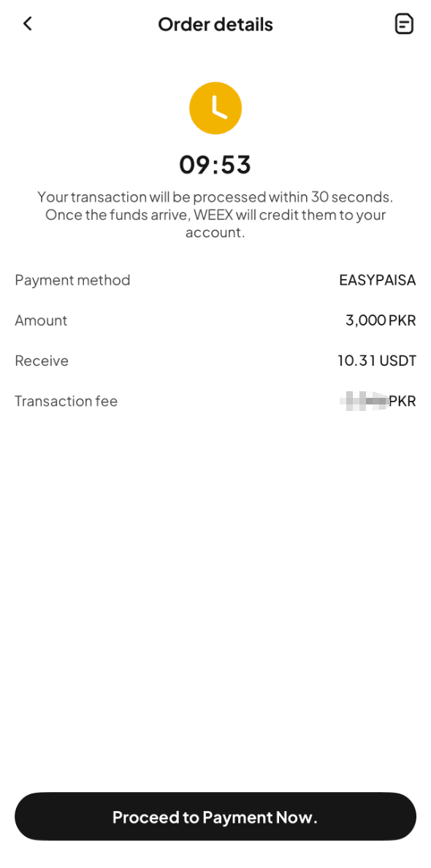Tap the yellow clock pending icon

[x=215, y=108]
